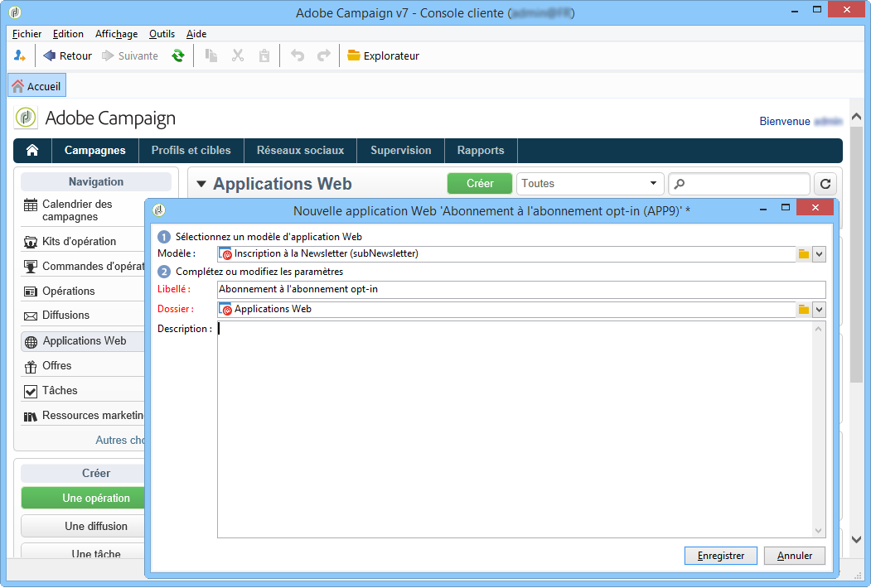
Task: Open the Fichier menu
Action: pyautogui.click(x=27, y=34)
